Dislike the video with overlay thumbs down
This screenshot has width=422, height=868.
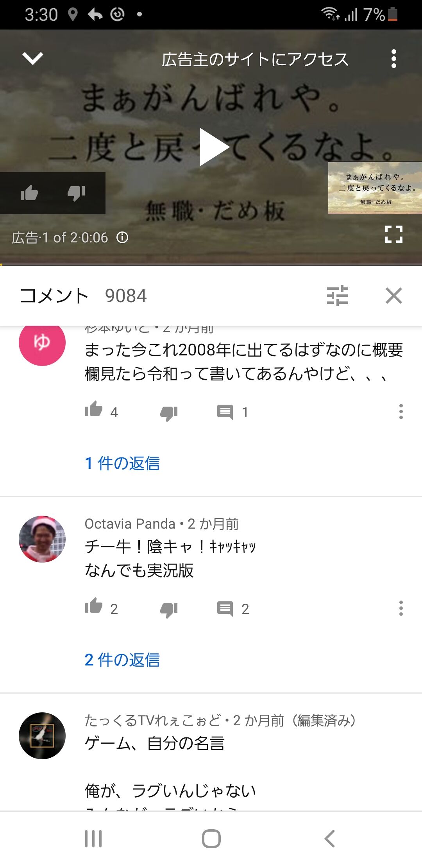pyautogui.click(x=76, y=193)
